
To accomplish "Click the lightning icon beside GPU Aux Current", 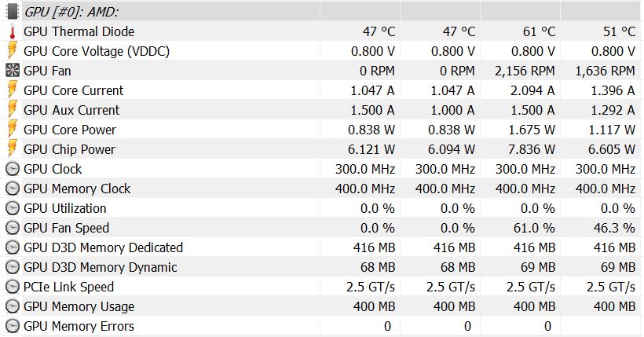I will 13,110.
